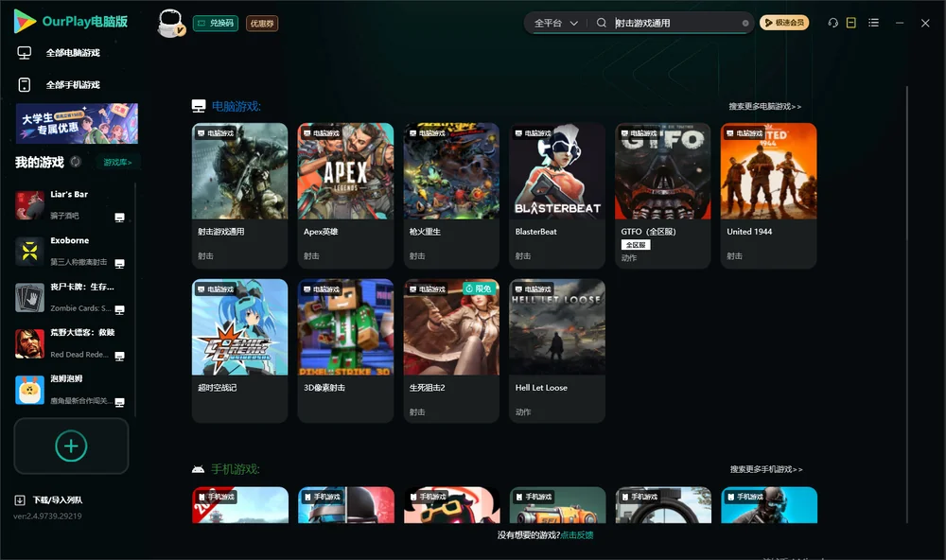The image size is (946, 560).
Task: Open Hell Let Loose game card
Action: 557,351
